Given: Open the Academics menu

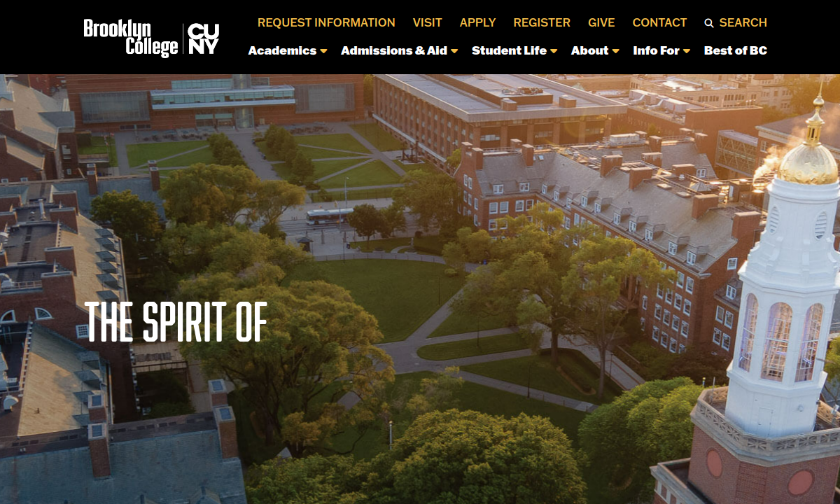Looking at the screenshot, I should [x=282, y=50].
